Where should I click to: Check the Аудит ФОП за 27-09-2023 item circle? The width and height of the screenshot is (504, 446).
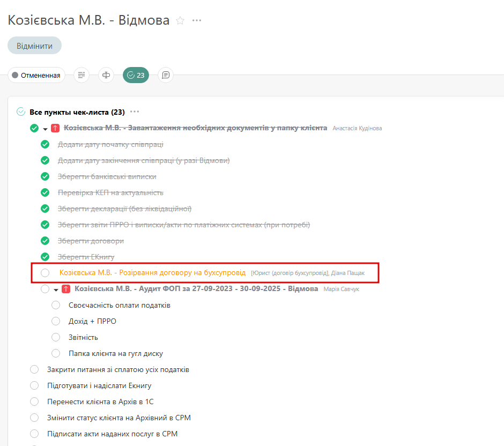click(45, 289)
